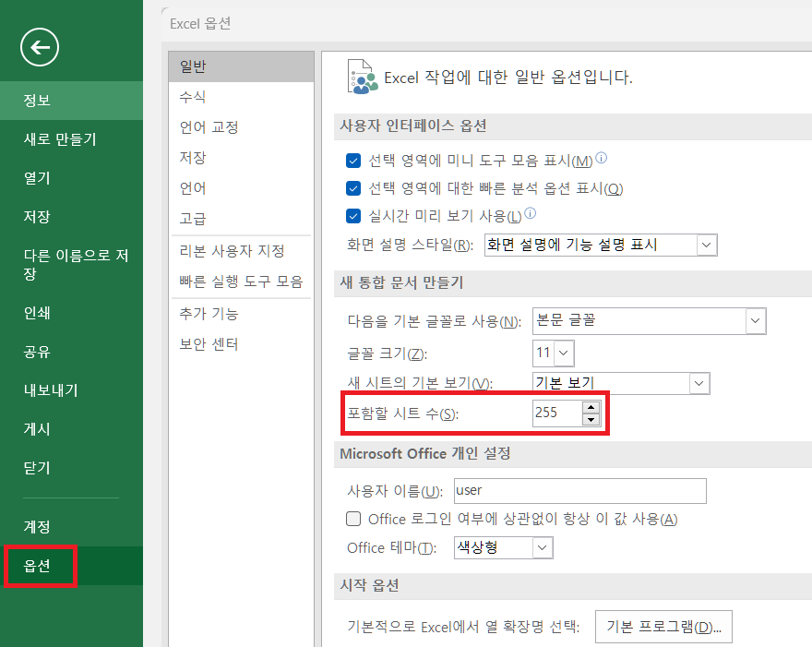
Task: Expand the 글꼴 크기 size dropdown
Action: 563,353
